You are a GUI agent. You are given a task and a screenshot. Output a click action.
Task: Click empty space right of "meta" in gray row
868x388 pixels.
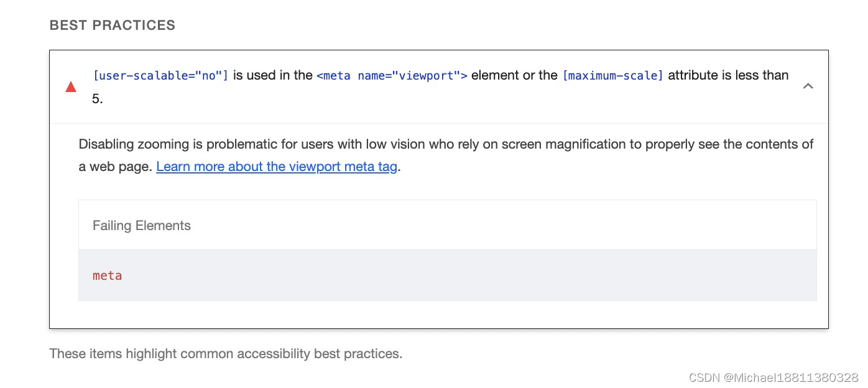click(x=466, y=275)
